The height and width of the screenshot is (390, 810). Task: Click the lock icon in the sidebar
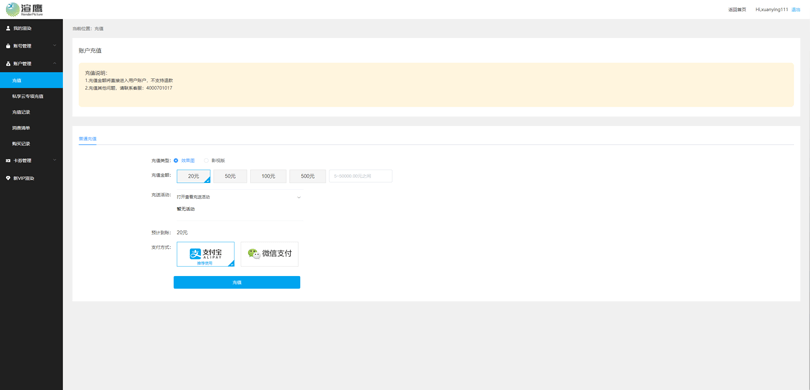point(8,46)
